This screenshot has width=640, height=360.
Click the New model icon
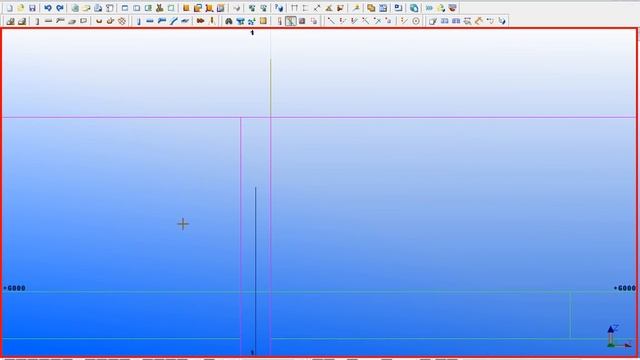click(x=9, y=8)
